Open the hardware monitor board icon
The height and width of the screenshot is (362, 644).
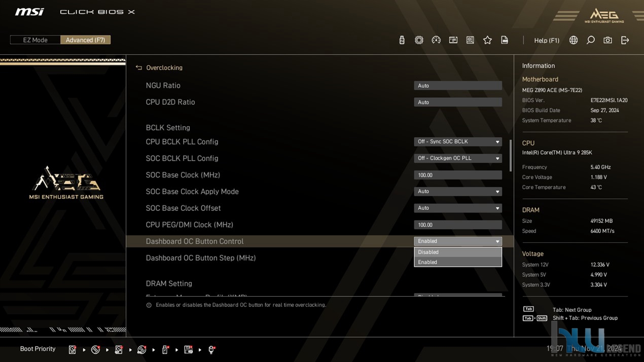click(x=470, y=40)
